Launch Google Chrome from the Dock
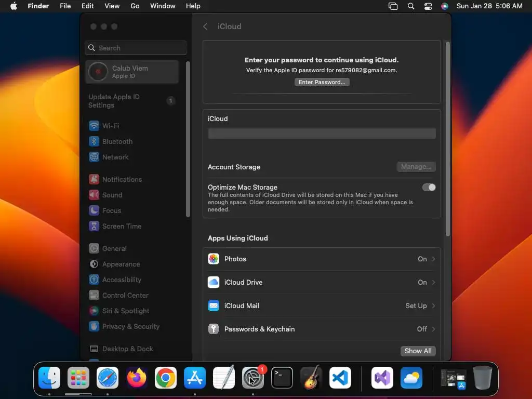 tap(166, 378)
